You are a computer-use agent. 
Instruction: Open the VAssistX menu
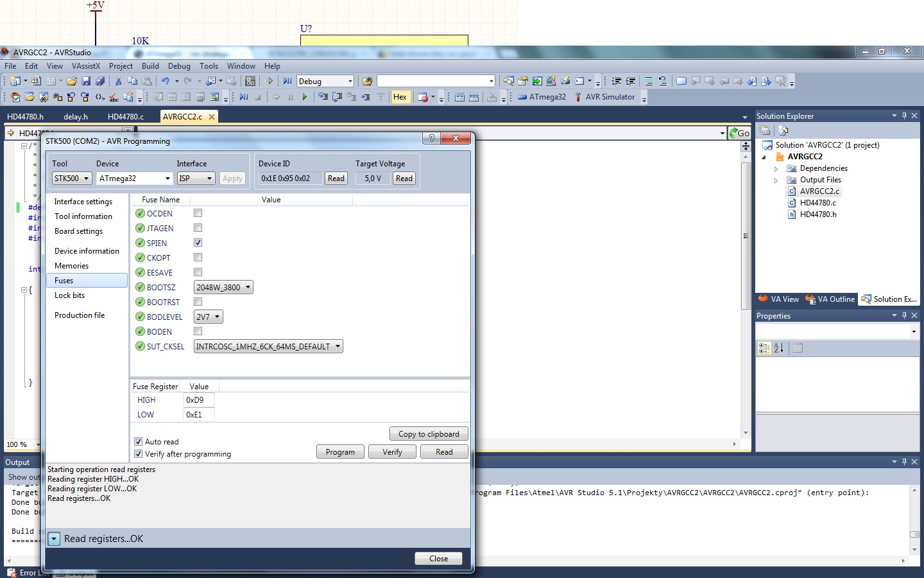[x=86, y=66]
